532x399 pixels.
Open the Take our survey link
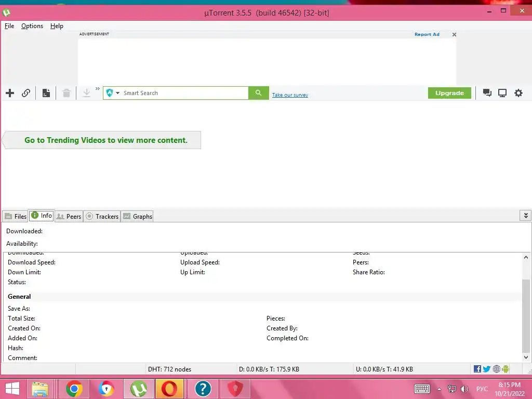pyautogui.click(x=290, y=95)
